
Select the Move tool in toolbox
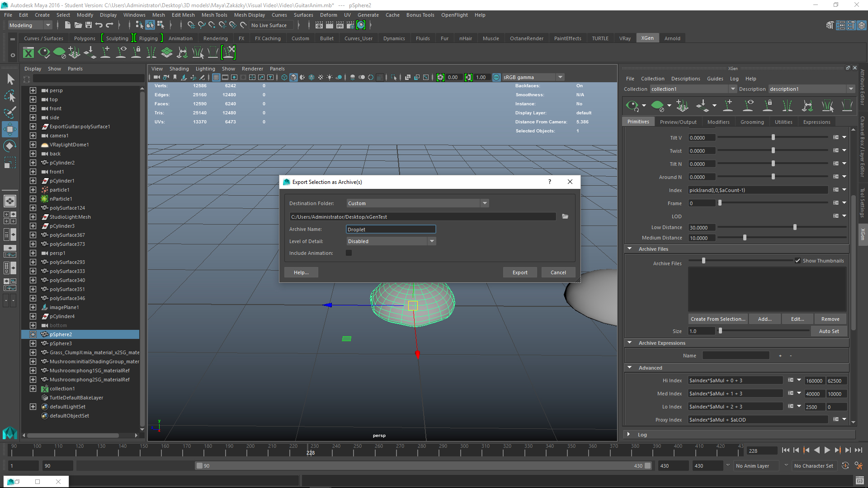pyautogui.click(x=10, y=129)
